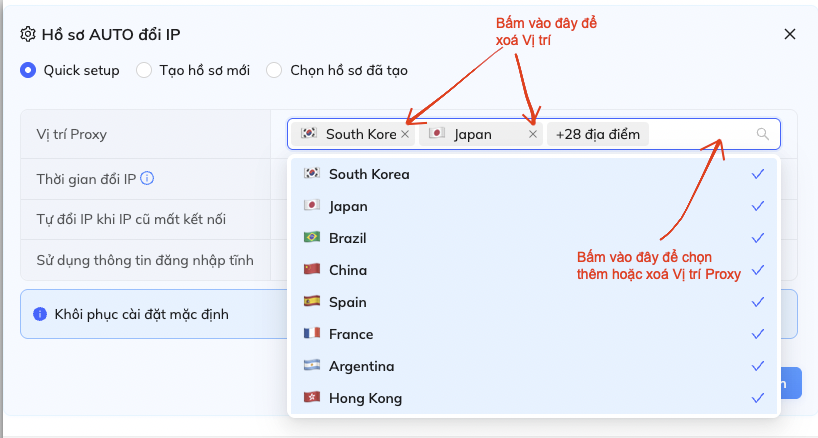This screenshot has width=818, height=438.
Task: Click the Brazil flag icon in list
Action: [311, 238]
